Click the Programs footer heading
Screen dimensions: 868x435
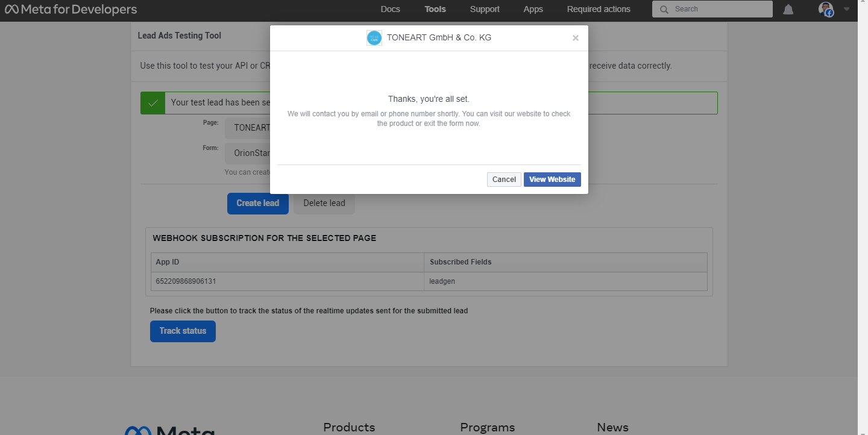point(488,427)
